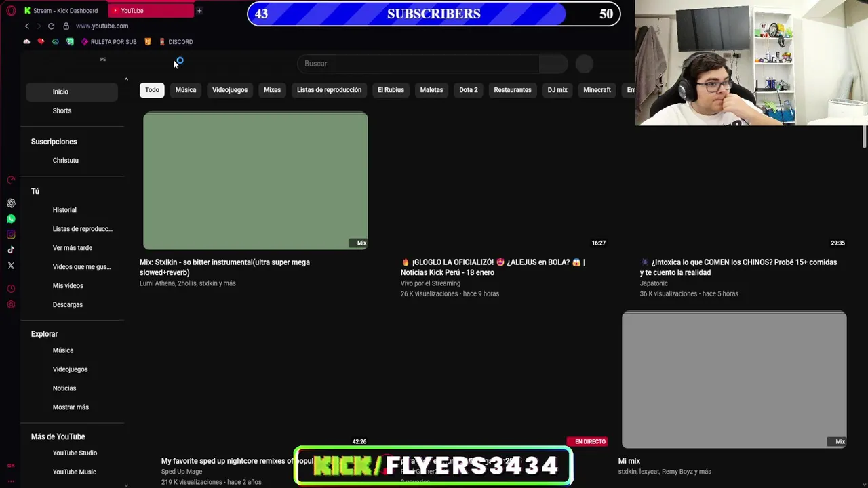Image resolution: width=868 pixels, height=488 pixels.
Task: Select the 'Mixes' filter chip
Action: click(x=272, y=90)
